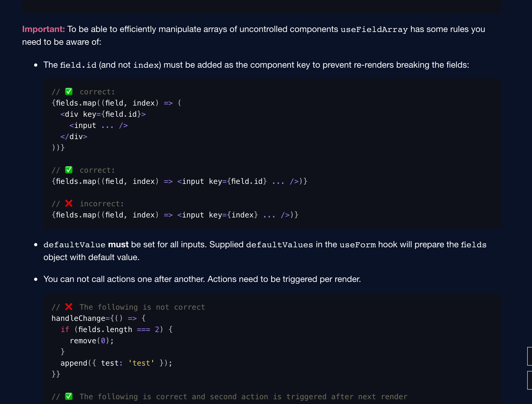The image size is (532, 404).
Task: Click the code line with key={index}
Action: 175,215
